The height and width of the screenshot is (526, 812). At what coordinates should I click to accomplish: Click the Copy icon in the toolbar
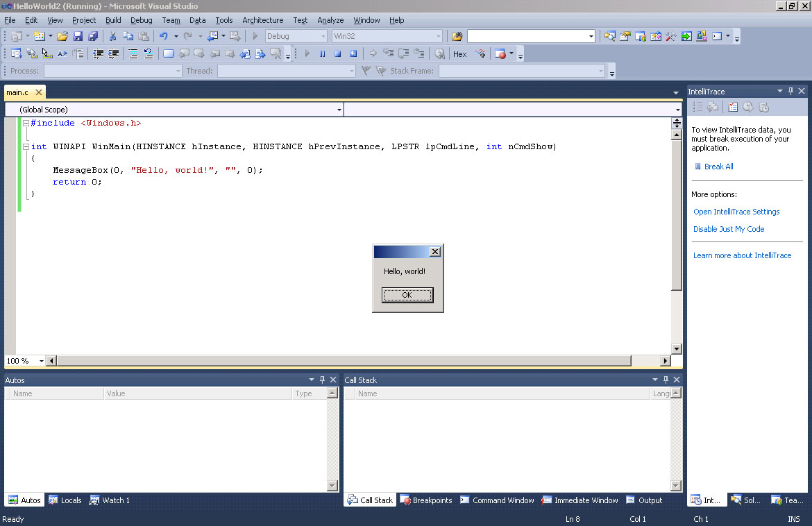click(128, 36)
